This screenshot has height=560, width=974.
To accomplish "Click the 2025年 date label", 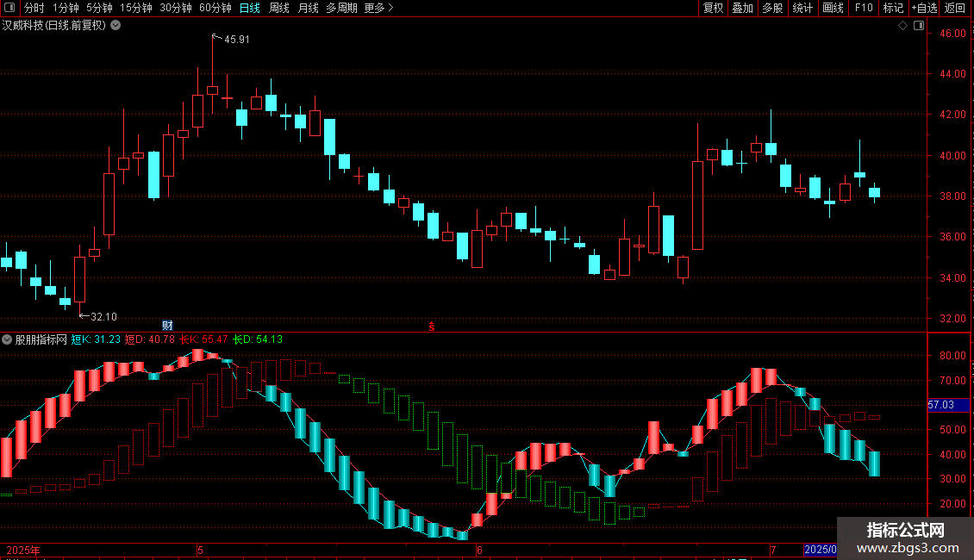I will 23,550.
